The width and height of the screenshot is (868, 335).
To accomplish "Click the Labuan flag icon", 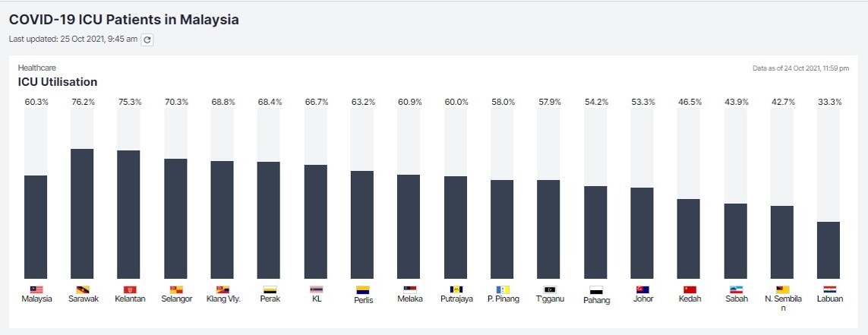I will (829, 289).
